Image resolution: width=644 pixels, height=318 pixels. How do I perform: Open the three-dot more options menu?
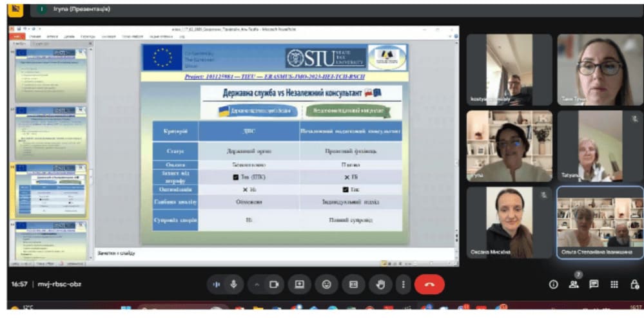coord(403,284)
